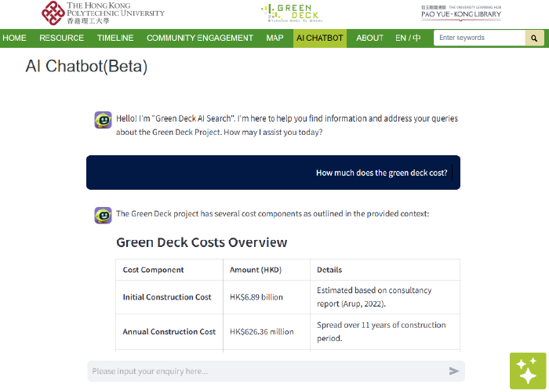Select the AI CHATBOT tab
The width and height of the screenshot is (549, 392).
[x=319, y=38]
